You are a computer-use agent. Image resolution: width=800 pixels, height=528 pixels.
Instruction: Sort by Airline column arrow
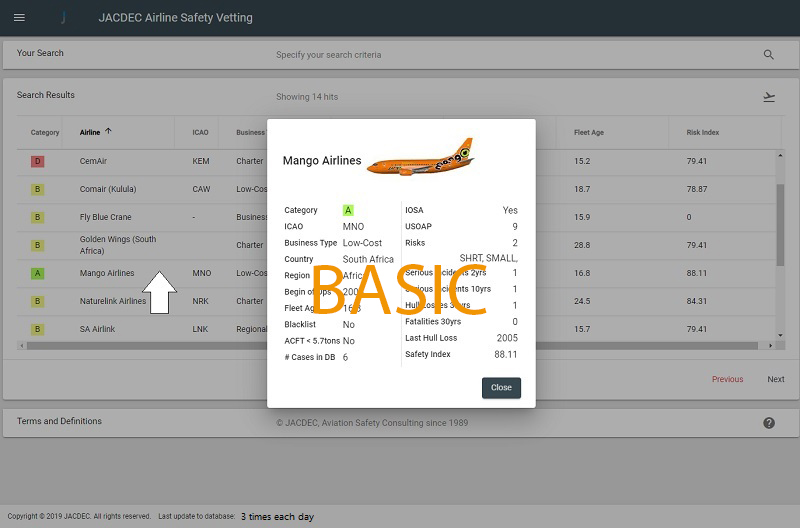click(108, 131)
